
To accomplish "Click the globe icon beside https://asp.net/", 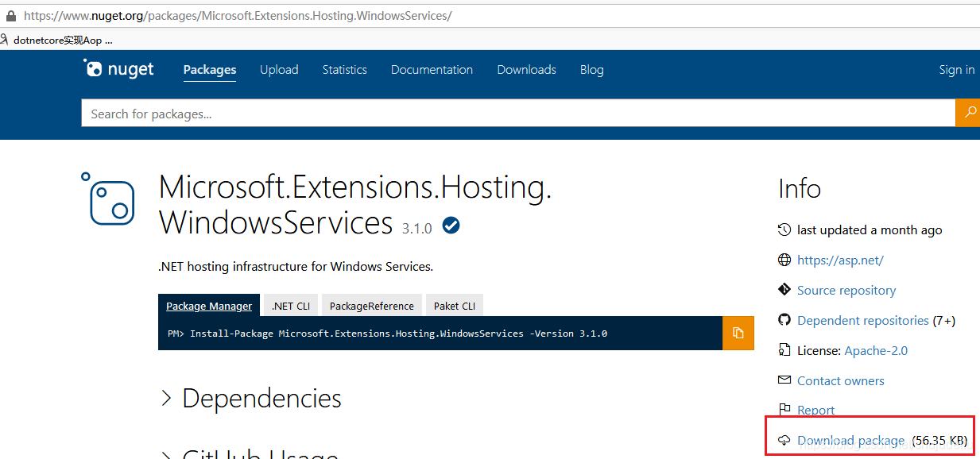I will (x=784, y=260).
